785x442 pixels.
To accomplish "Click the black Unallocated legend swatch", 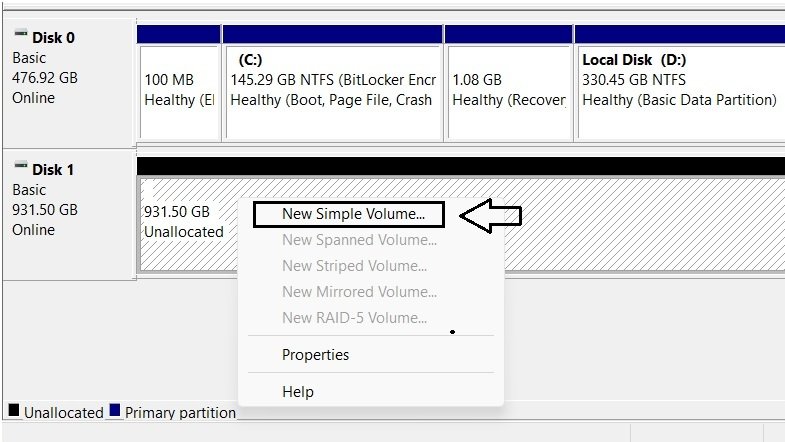I will 14,410.
